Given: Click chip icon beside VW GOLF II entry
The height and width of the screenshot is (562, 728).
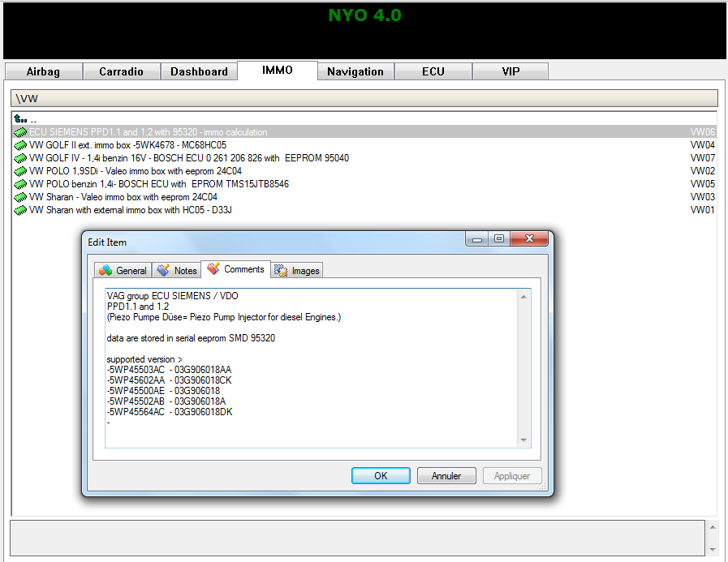Looking at the screenshot, I should (20, 146).
